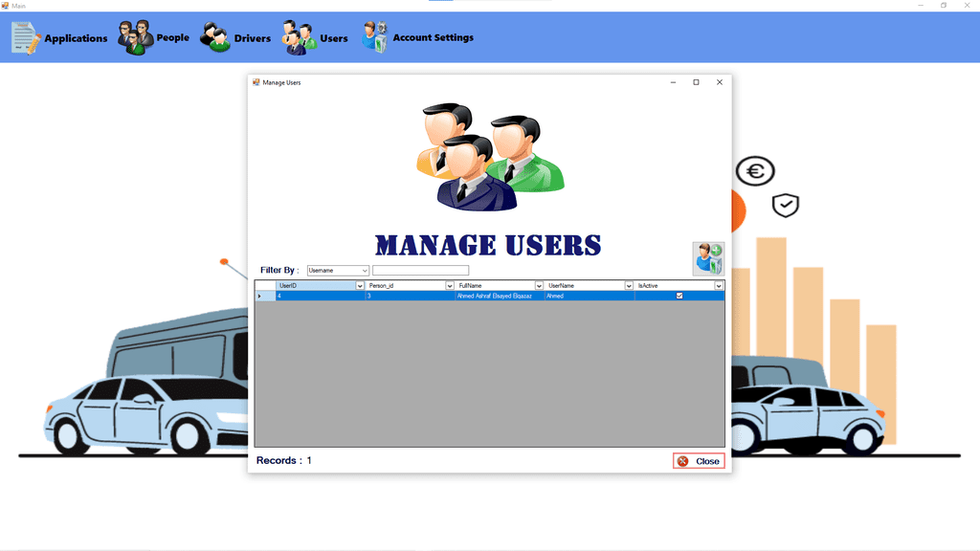Expand the FullName column filter dropdown

(x=539, y=286)
